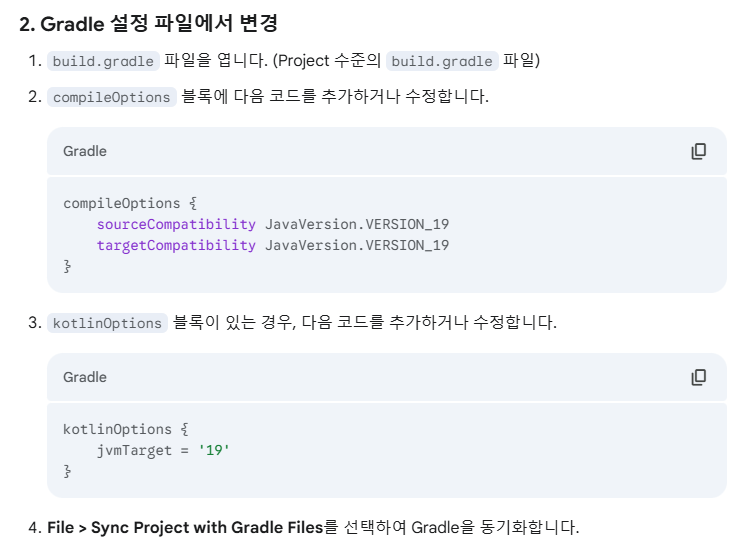This screenshot has width=746, height=543.
Task: Click the kotlinOptions inline code in step 3
Action: coord(108,323)
